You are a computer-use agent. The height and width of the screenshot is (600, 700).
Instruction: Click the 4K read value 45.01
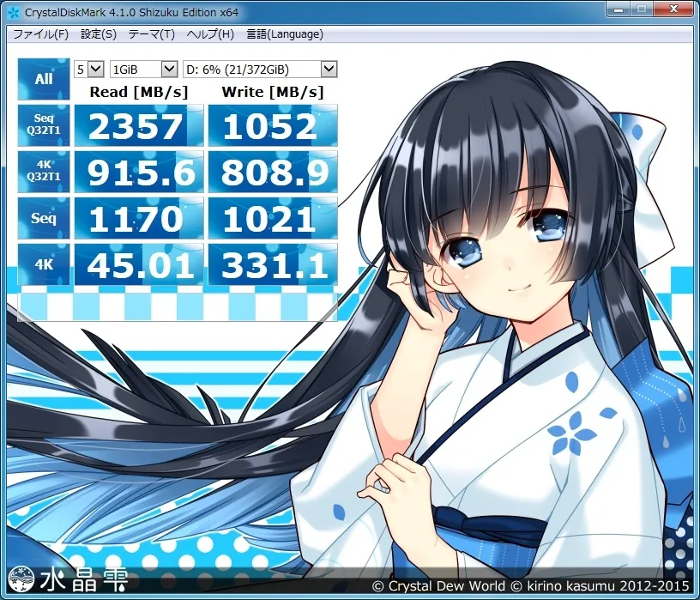[x=139, y=264]
